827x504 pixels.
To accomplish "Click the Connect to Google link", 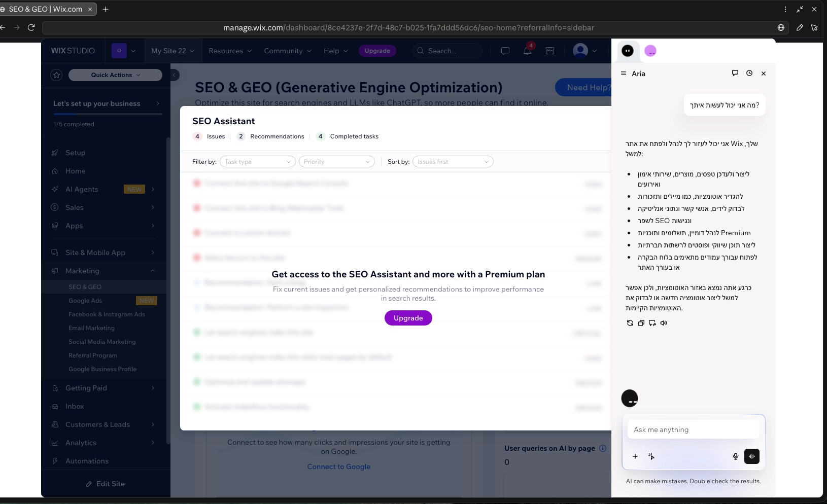I will 339,466.
